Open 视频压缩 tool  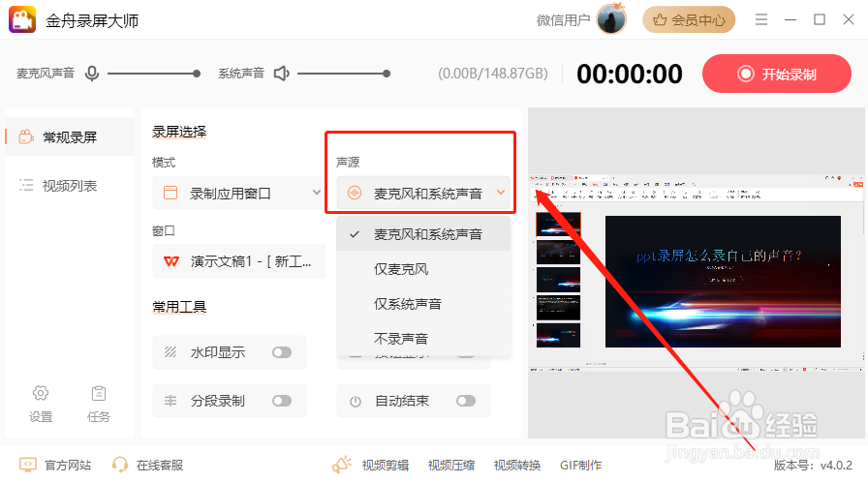pos(451,466)
